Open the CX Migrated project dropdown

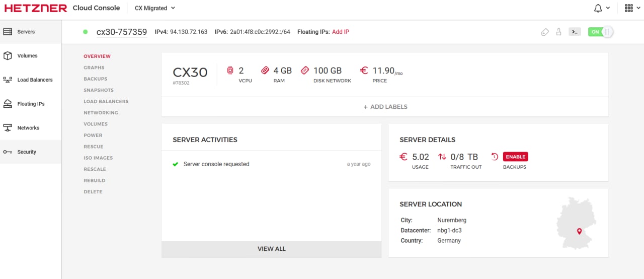coord(155,8)
